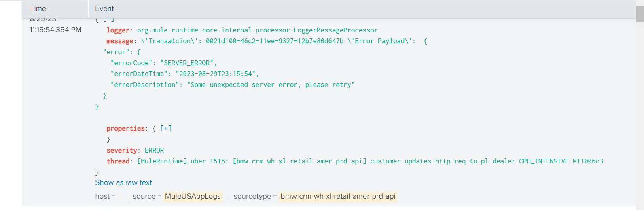This screenshot has width=644, height=210.
Task: Click the 11:15:54.354 PM timestamp
Action: pos(55,30)
